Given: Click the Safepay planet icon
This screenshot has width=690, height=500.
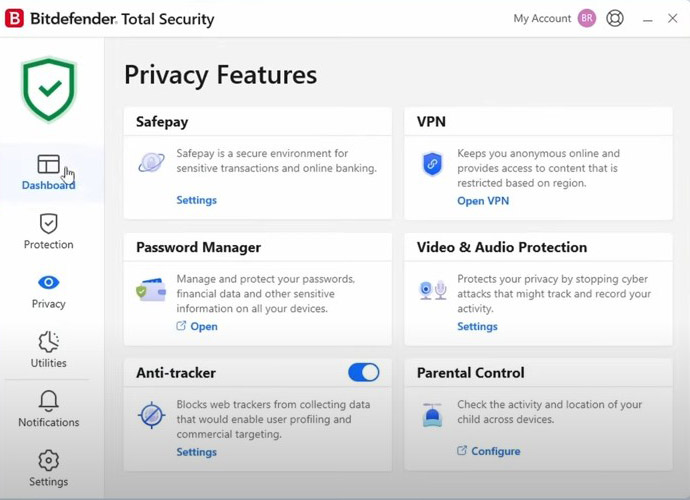Looking at the screenshot, I should [x=151, y=163].
